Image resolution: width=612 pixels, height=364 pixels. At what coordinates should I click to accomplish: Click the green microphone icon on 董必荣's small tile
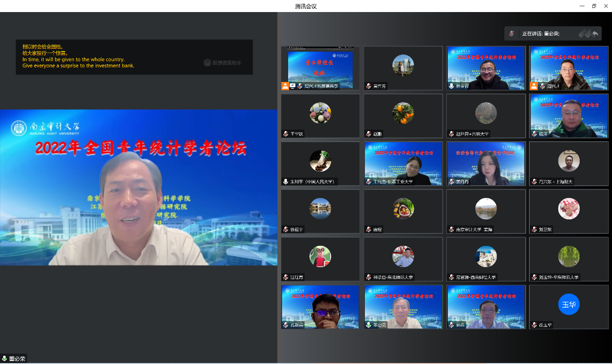point(369,325)
